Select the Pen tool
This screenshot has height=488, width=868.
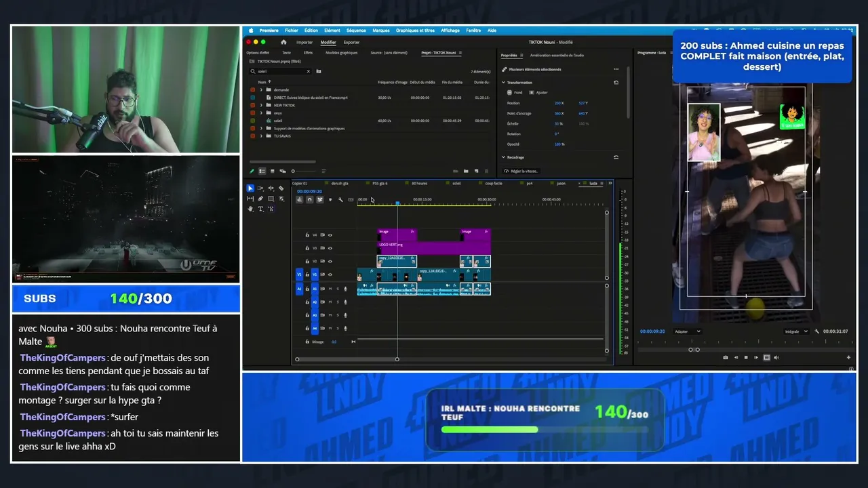(x=260, y=199)
